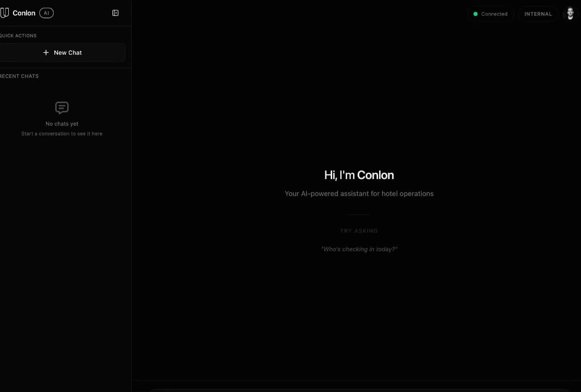Open the user avatar profile picture
Viewport: 581px width, 392px height.
click(x=571, y=14)
